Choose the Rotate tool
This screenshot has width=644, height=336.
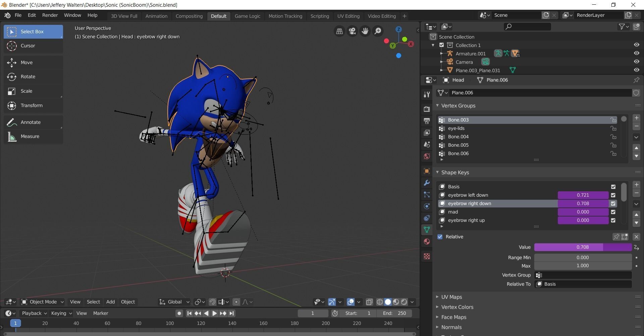click(x=33, y=77)
